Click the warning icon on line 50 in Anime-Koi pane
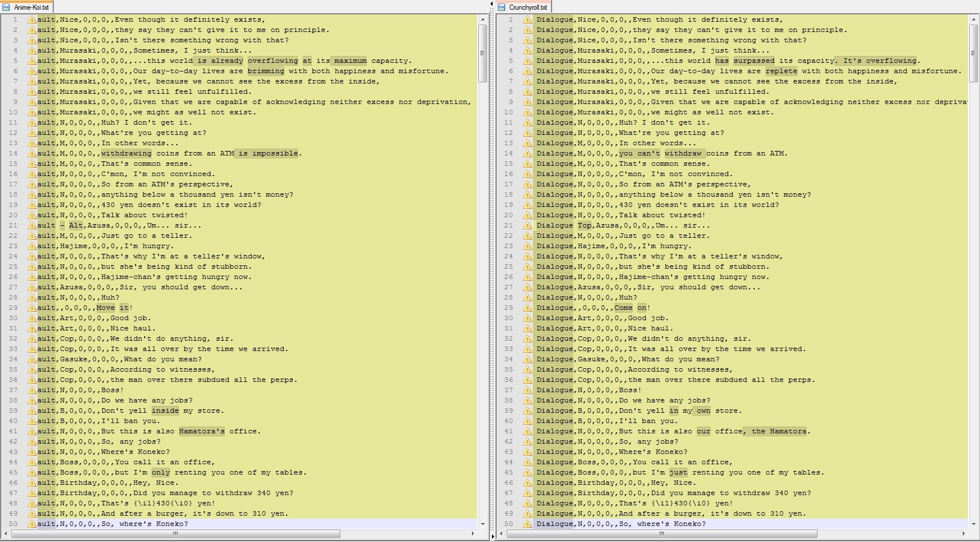 pos(32,524)
